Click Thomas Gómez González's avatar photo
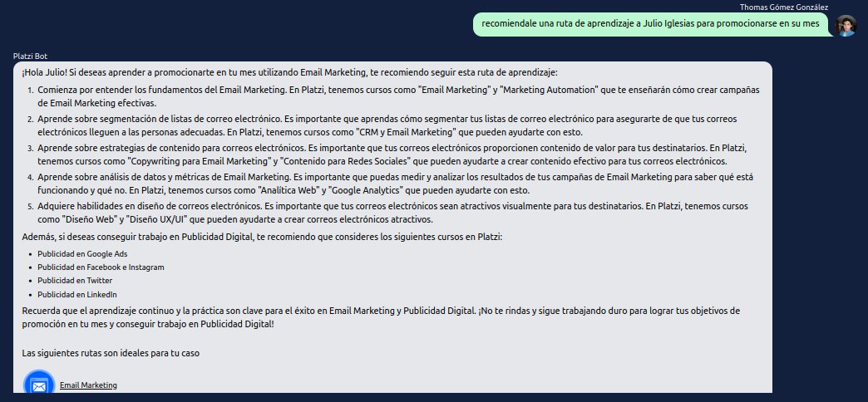868x402 pixels. coord(846,26)
